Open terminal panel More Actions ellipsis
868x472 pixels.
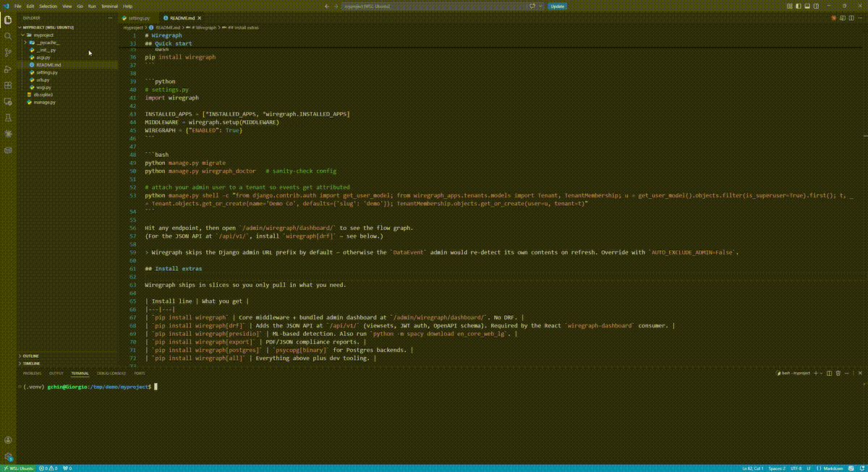[846, 373]
